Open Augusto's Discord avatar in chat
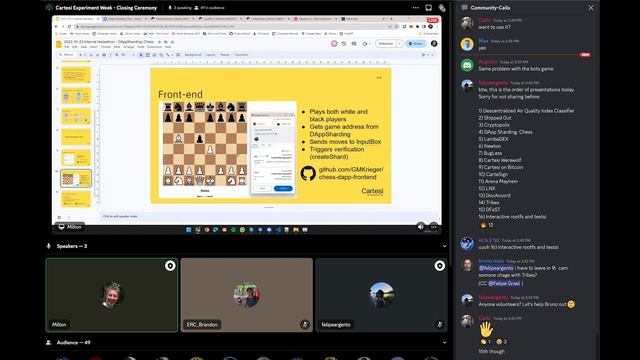640x360 pixels. tap(467, 65)
